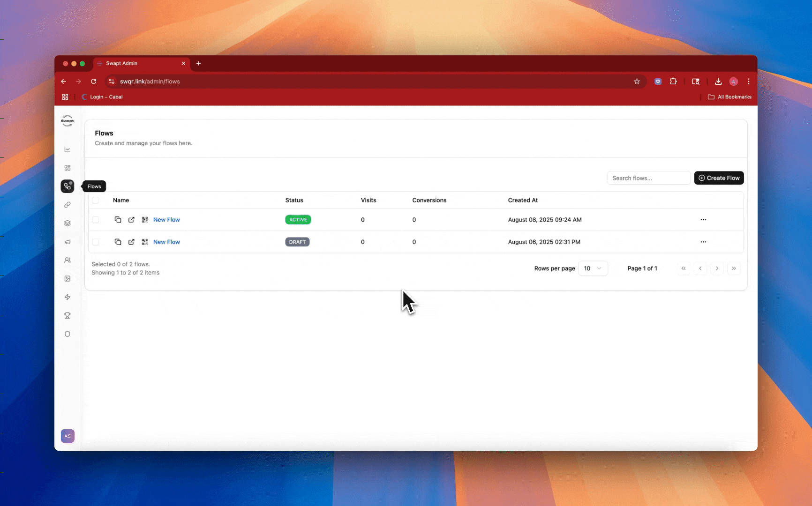Click the analytics chart icon in sidebar
812x506 pixels.
[68, 149]
